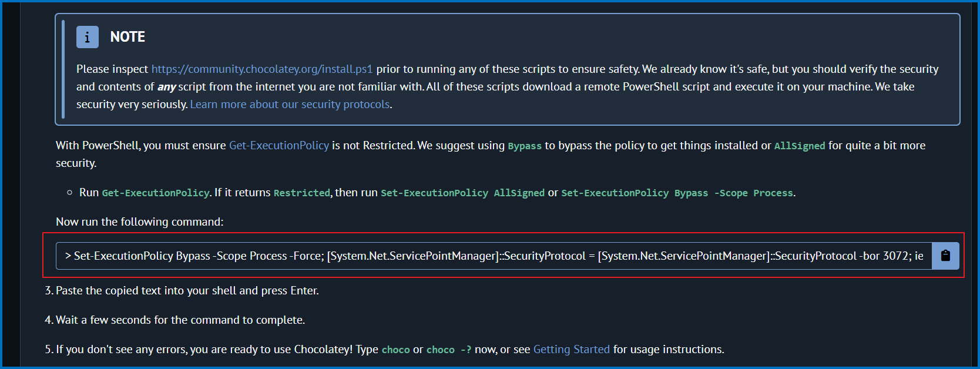Click inside the Set-ExecutionPolicy command field
The image size is (980, 369).
pos(494,256)
